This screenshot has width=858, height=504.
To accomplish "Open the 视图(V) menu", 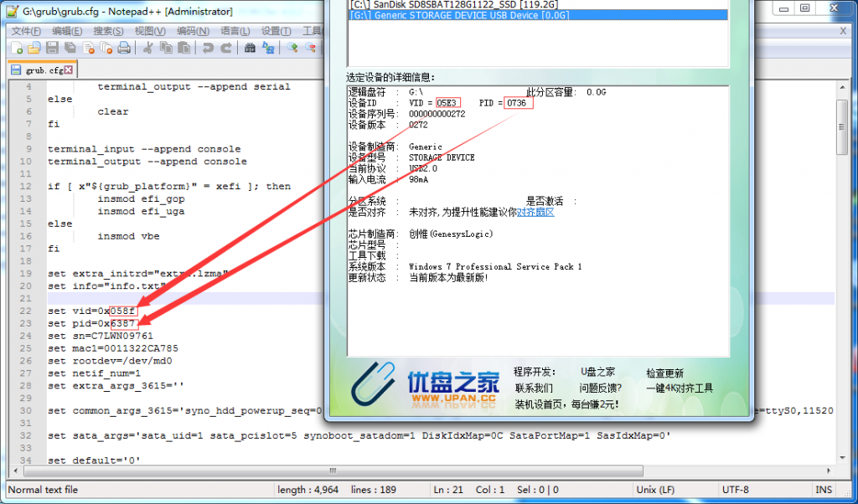I will click(x=150, y=31).
